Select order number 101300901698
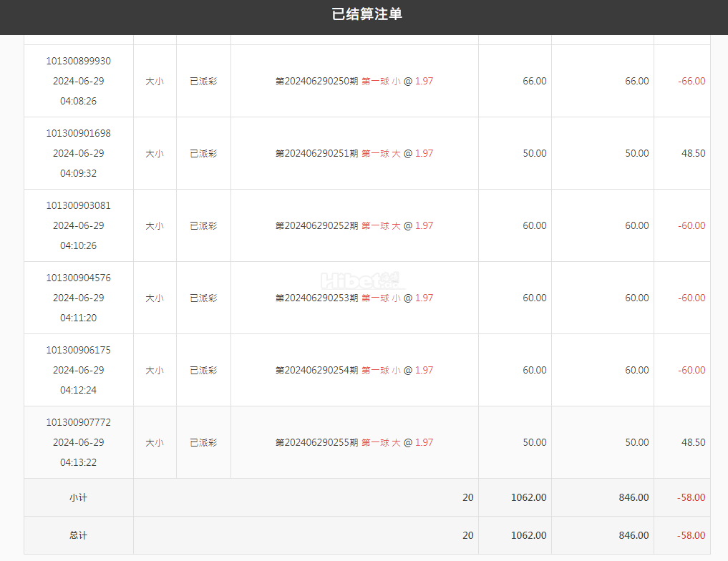Viewport: 728px width, 561px height. click(79, 133)
